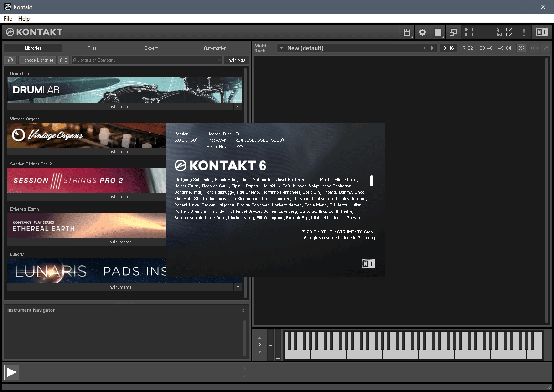Open Drum Lab Instruments list
This screenshot has height=392, width=554.
point(120,107)
